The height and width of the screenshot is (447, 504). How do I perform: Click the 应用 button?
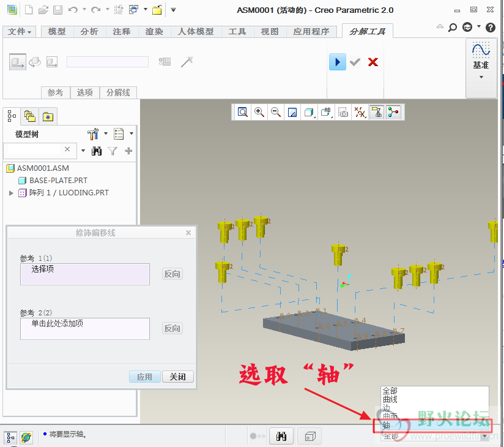(144, 377)
